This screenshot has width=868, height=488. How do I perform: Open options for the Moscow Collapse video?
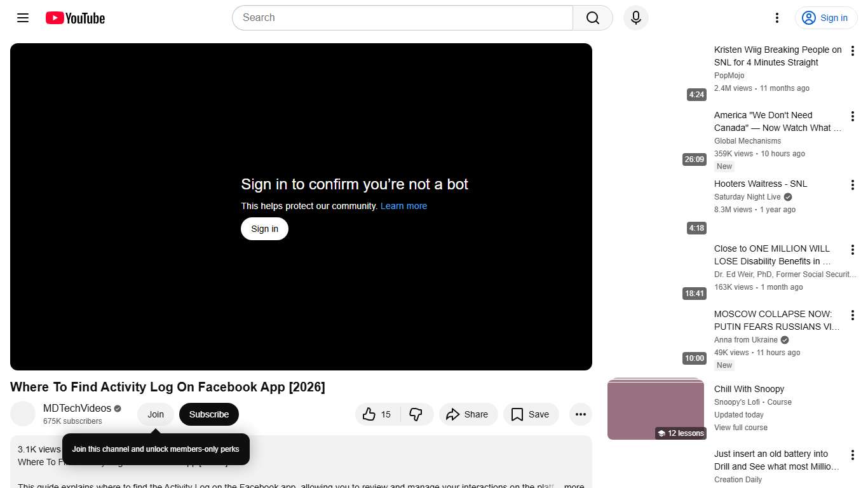852,315
